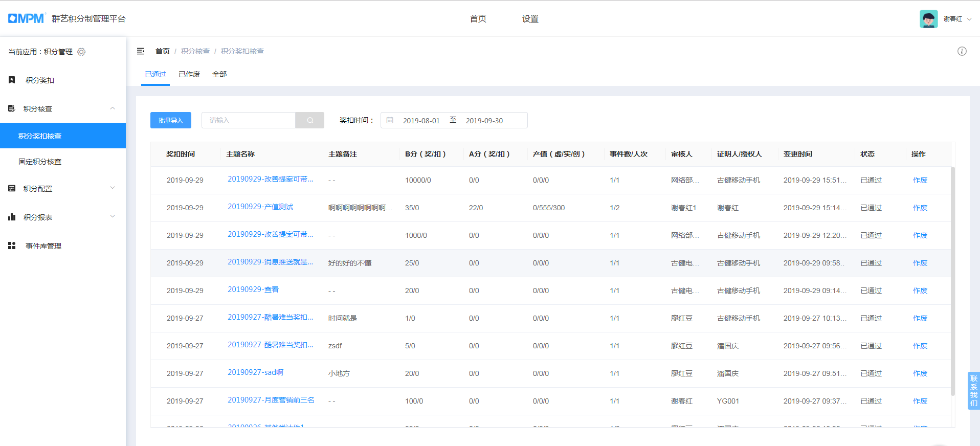The height and width of the screenshot is (446, 980).
Task: Click the 当前应用：积分管理 label
Action: point(40,52)
